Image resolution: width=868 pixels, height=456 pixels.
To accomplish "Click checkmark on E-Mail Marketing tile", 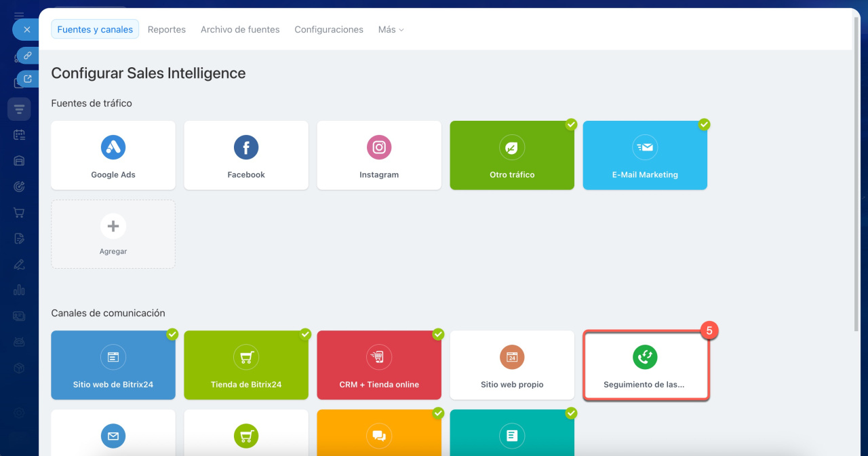I will point(704,124).
